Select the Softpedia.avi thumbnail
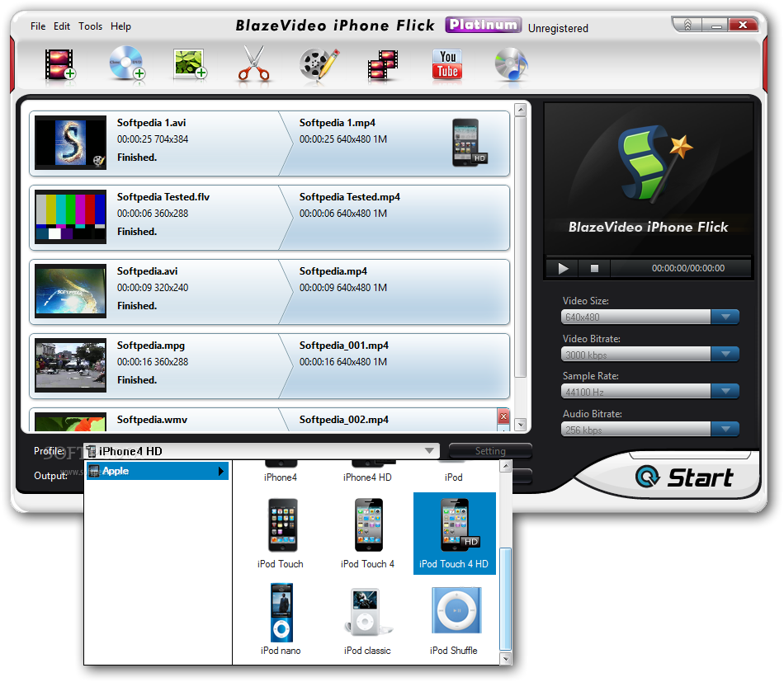 (x=70, y=291)
